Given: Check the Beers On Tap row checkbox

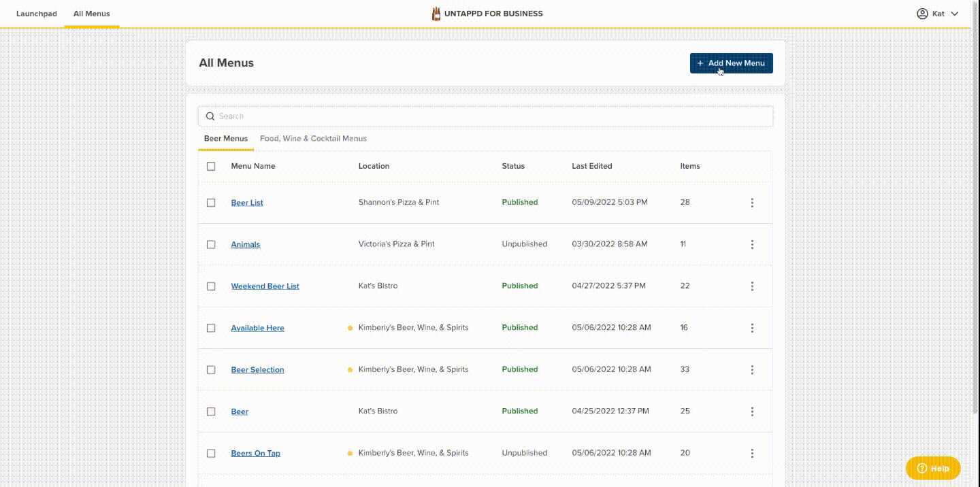Looking at the screenshot, I should pos(211,453).
